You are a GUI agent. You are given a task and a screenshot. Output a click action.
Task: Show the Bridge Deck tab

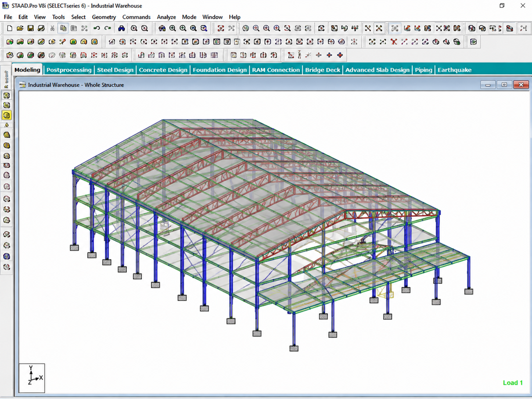pos(323,70)
